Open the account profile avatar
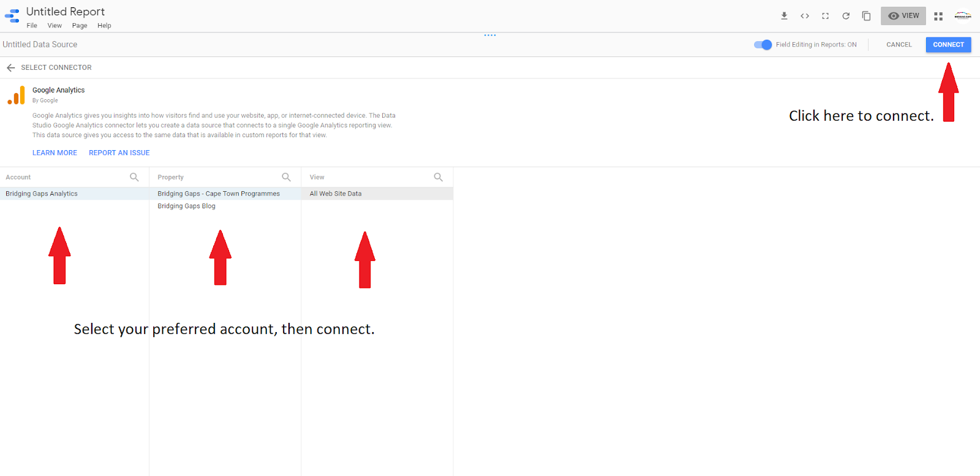 click(963, 16)
